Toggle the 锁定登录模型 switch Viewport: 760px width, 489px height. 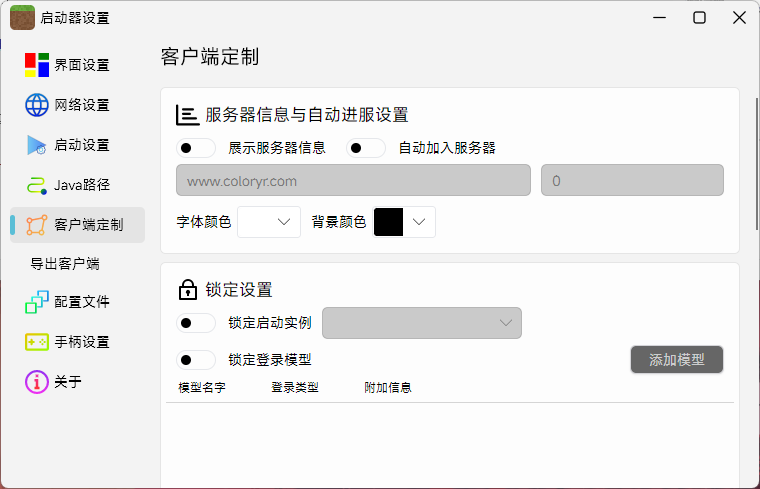196,360
